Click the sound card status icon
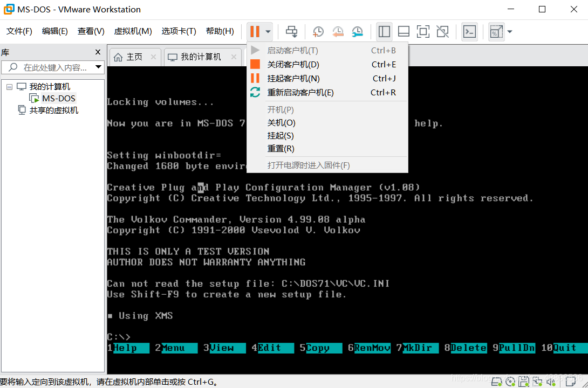 pos(551,382)
